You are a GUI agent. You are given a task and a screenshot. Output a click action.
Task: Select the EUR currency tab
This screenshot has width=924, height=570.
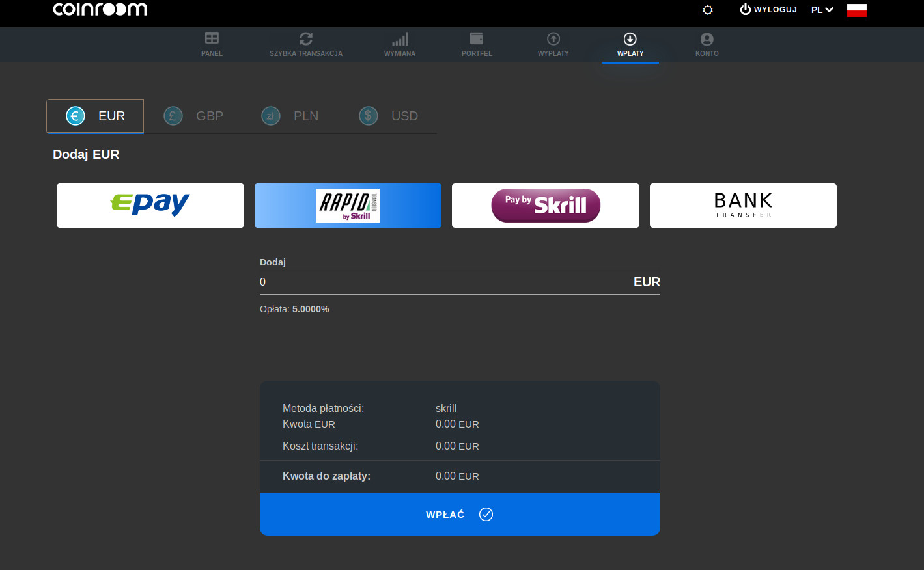(x=95, y=116)
